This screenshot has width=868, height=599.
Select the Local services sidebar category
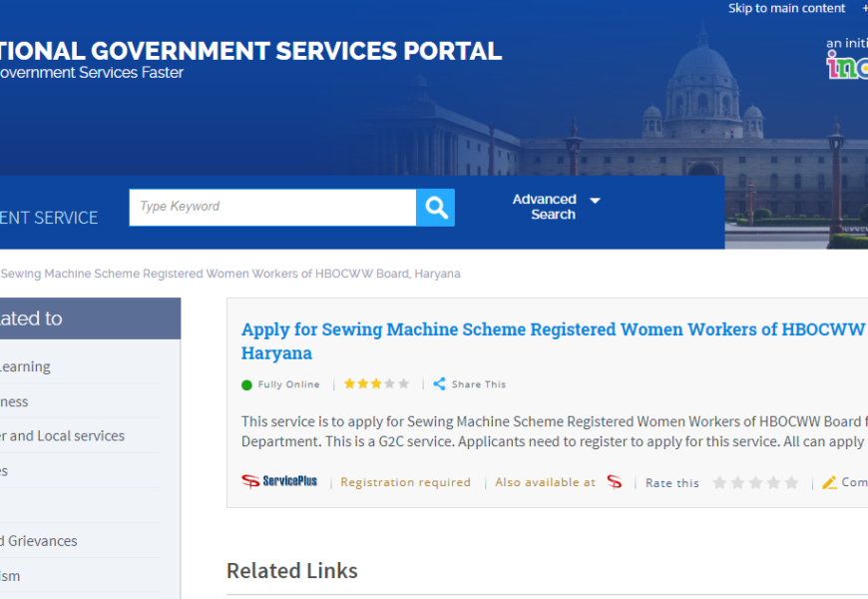62,436
